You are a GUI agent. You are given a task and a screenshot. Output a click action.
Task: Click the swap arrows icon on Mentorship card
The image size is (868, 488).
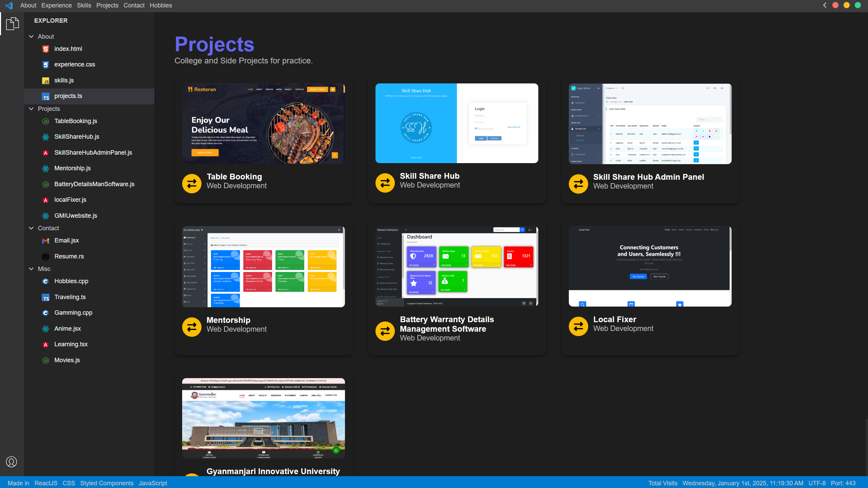(192, 327)
